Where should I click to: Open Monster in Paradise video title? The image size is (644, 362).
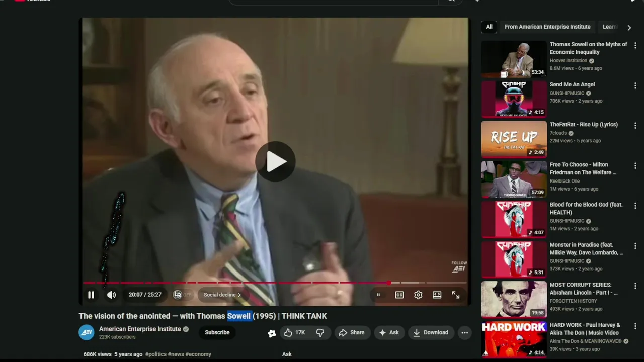coord(587,249)
